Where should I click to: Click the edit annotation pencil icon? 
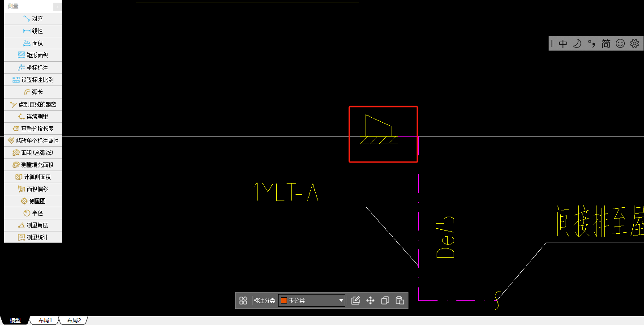356,300
